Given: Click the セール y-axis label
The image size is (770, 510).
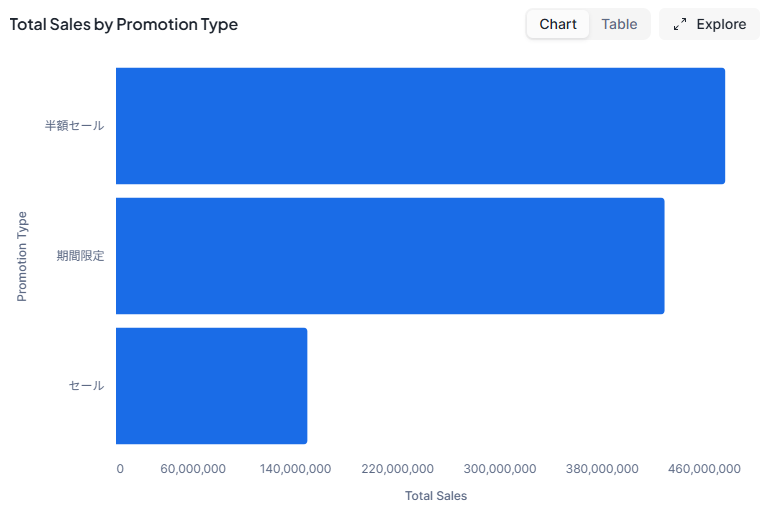Looking at the screenshot, I should pyautogui.click(x=86, y=386).
